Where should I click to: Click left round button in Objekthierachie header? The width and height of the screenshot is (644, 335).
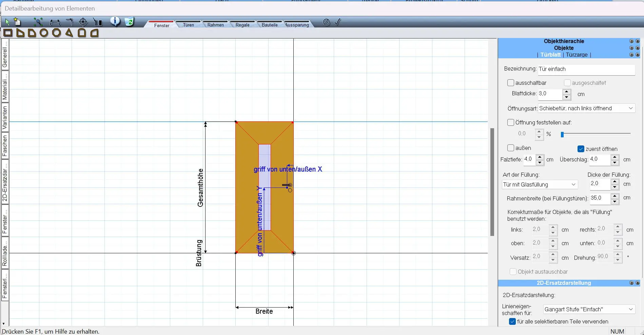(x=631, y=41)
